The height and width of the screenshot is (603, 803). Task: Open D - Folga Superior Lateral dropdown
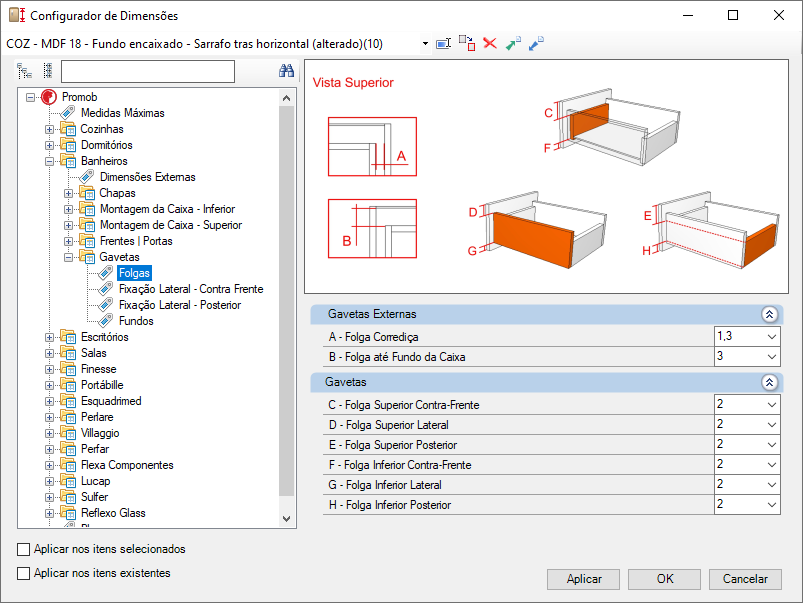[x=772, y=425]
